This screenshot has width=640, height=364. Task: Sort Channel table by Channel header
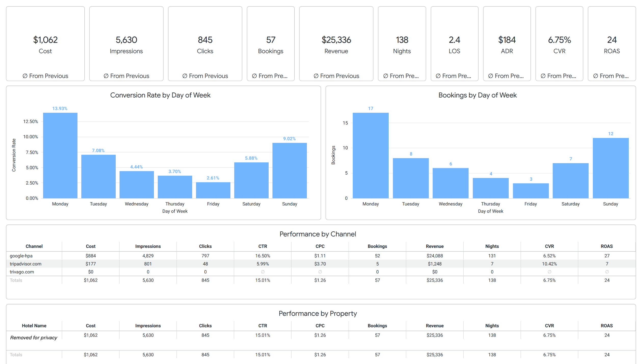34,246
